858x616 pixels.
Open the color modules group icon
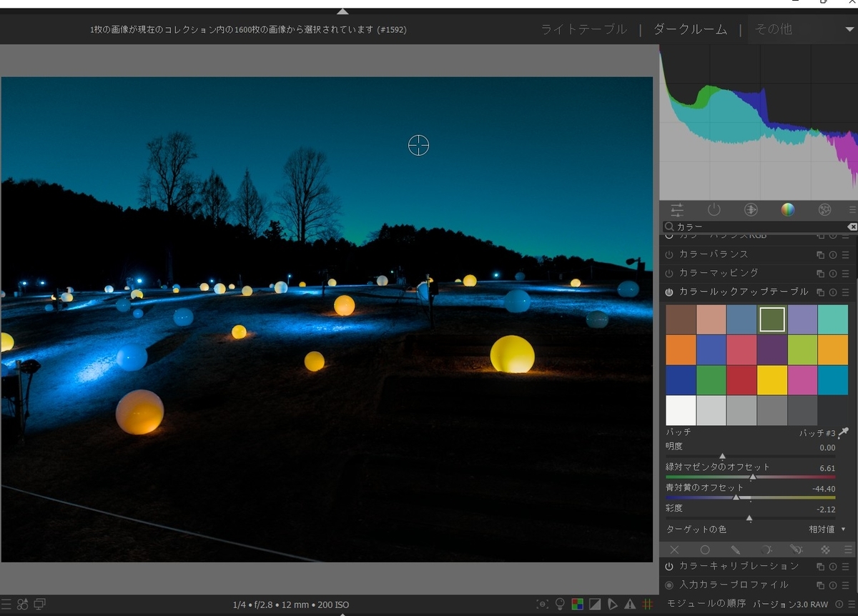pos(787,209)
